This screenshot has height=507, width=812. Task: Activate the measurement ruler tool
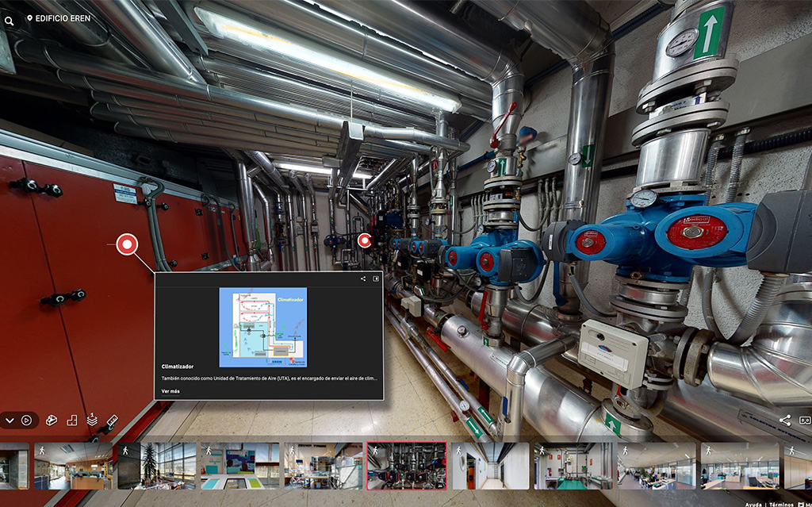(112, 420)
